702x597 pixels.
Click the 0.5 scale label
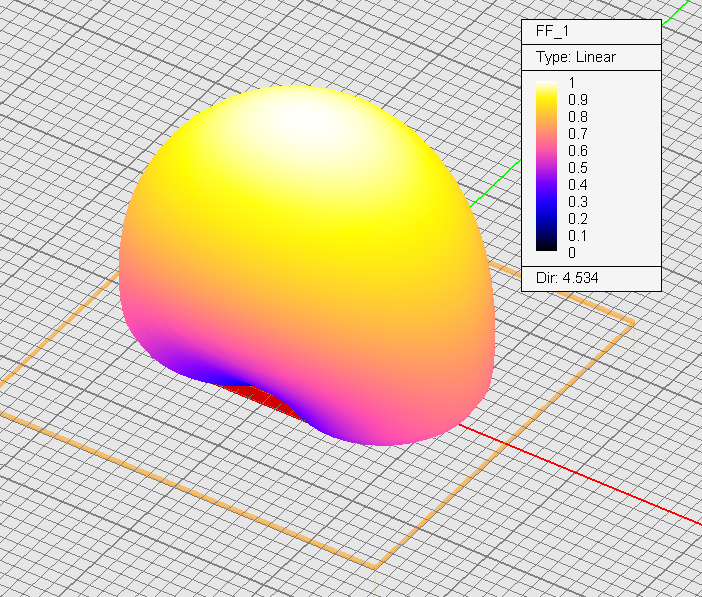tap(577, 168)
